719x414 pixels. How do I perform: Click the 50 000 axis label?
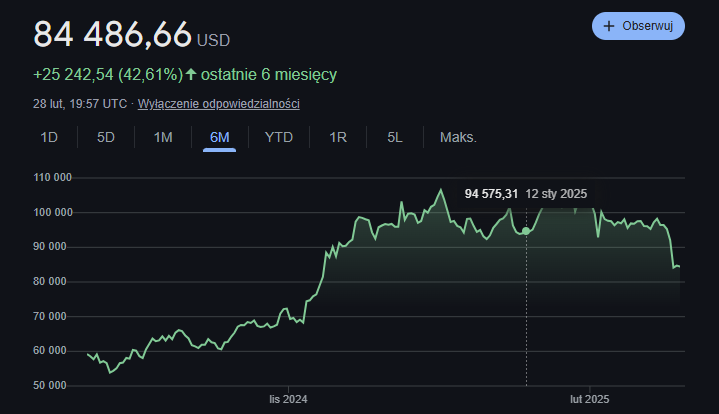click(x=50, y=385)
